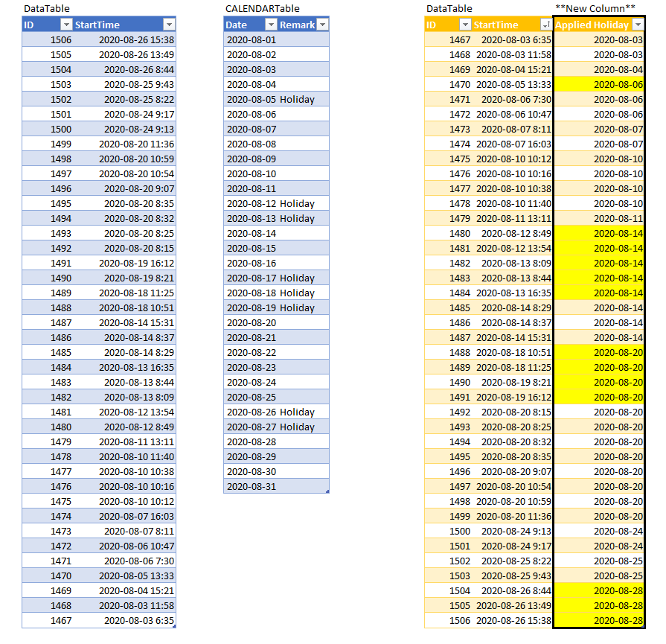Select calendar row '2020-08-19 Holiday'
Screen dimensions: 666x644
point(277,307)
